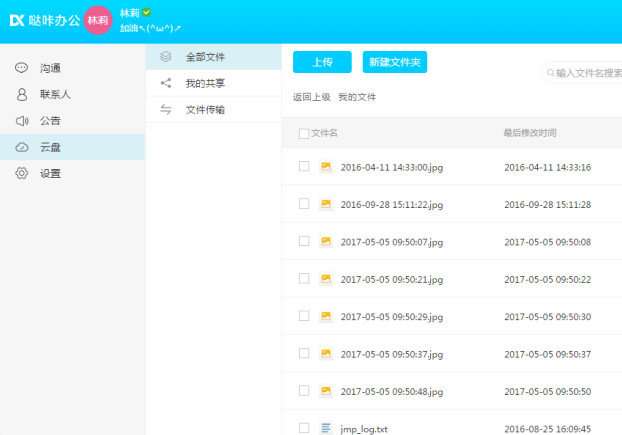Click the image icon of 2016-04-11 14:33:00.jpg
The height and width of the screenshot is (435, 622).
(x=326, y=167)
